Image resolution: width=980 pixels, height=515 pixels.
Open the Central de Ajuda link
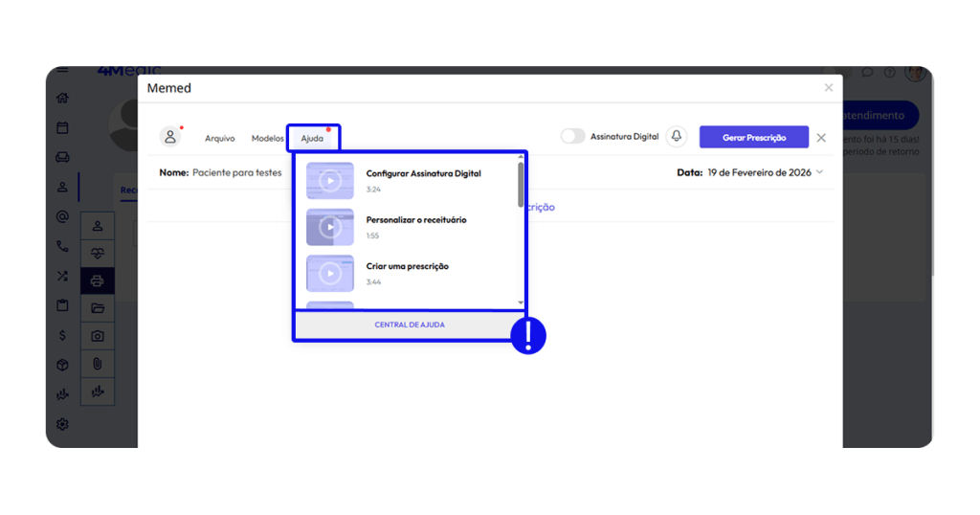[x=409, y=325]
